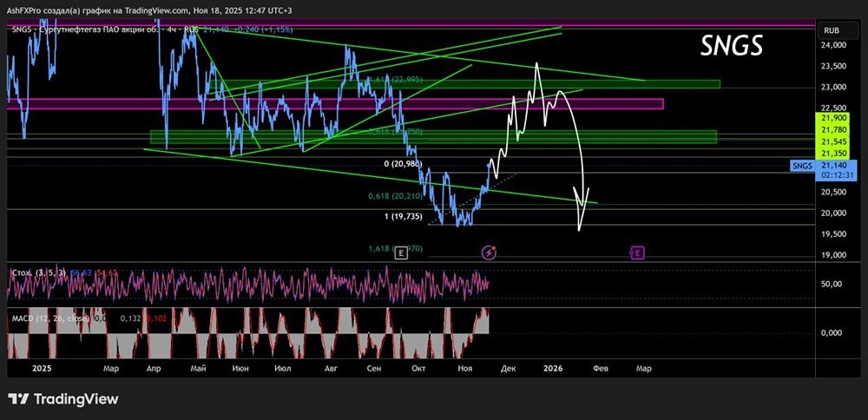
Task: Click the 2025 label on the time axis
Action: pos(42,369)
